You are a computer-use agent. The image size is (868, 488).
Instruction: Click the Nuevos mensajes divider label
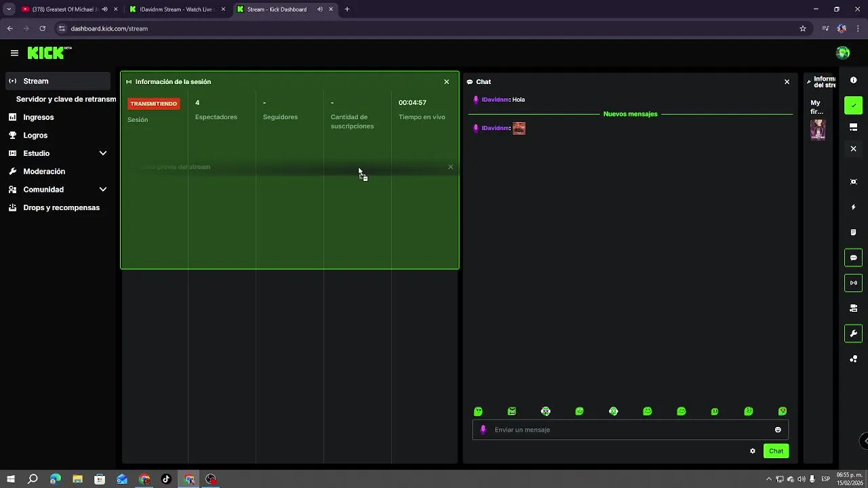(630, 114)
